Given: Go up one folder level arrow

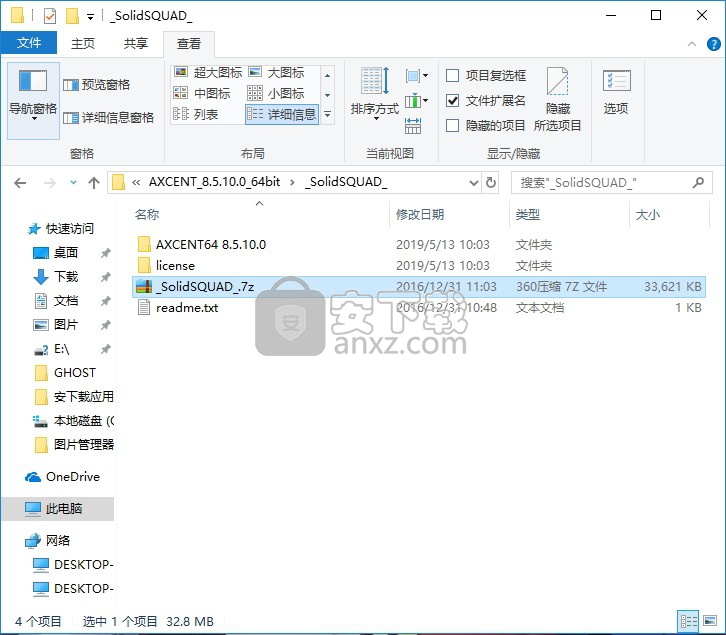Looking at the screenshot, I should 94,183.
